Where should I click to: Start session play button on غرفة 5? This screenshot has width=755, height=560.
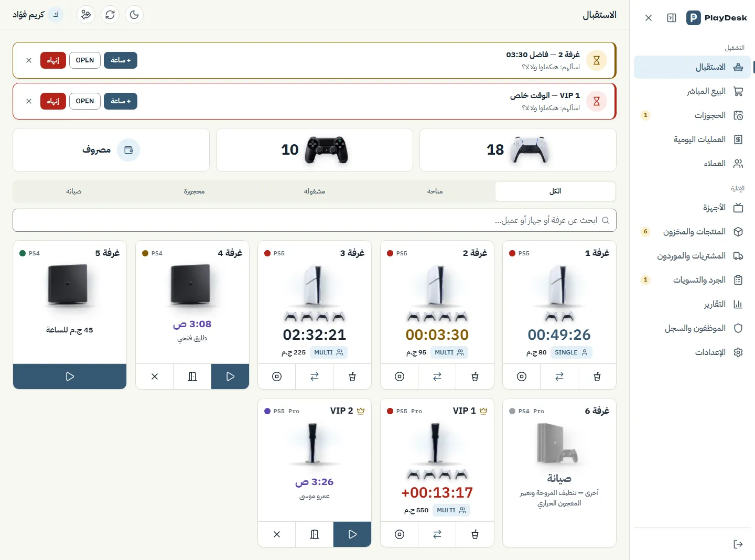pos(70,376)
